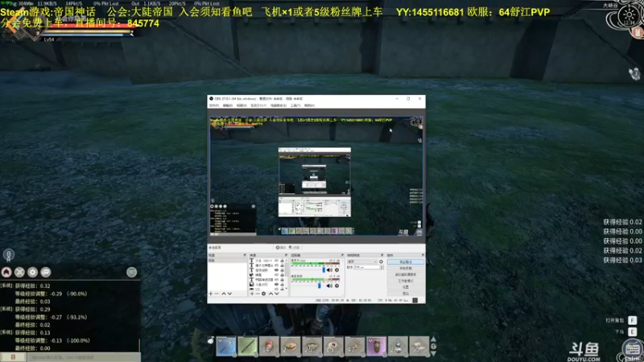644x362 pixels.
Task: Open the Edit menu in OBS
Action: tap(228, 105)
